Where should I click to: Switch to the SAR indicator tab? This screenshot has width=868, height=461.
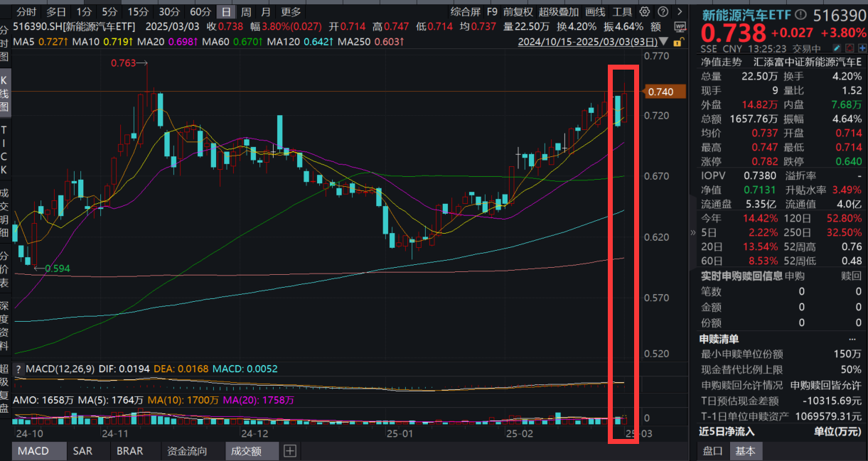click(x=85, y=450)
